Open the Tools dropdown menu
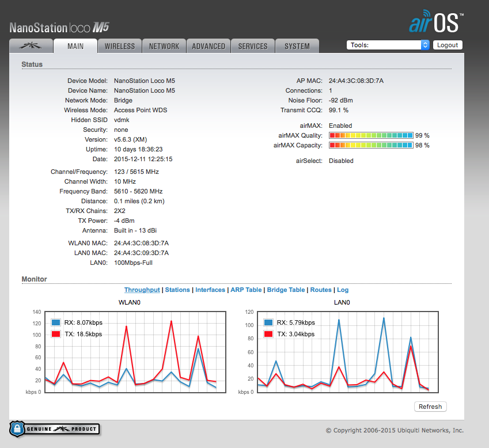Screen dimensions: 489x448 388,45
